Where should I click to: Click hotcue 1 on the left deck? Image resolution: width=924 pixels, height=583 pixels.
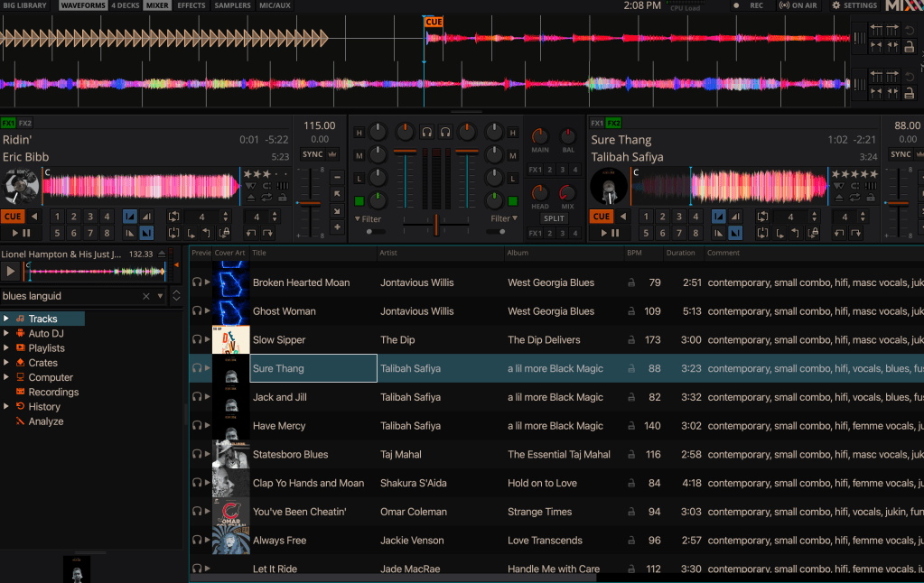tap(57, 217)
